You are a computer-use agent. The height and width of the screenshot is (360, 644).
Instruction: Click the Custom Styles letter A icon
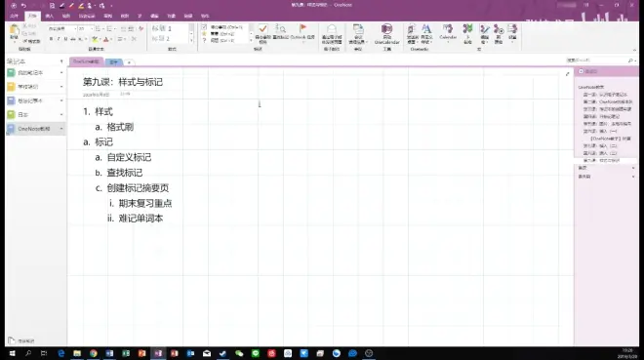coord(426,28)
